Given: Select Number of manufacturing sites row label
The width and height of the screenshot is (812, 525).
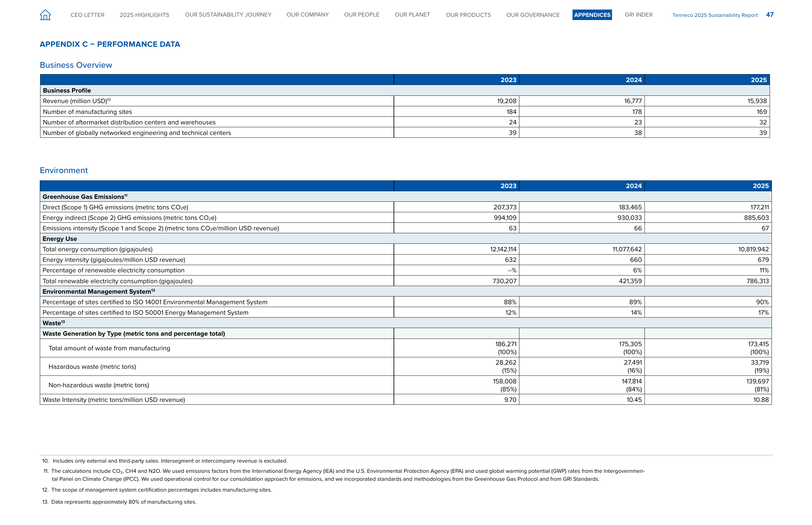Looking at the screenshot, I should (87, 112).
